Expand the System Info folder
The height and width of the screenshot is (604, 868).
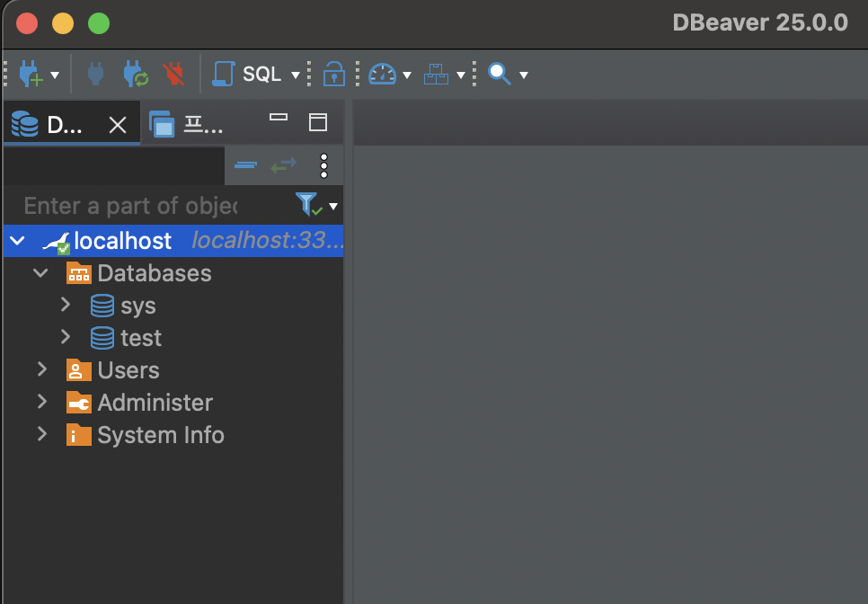[x=42, y=433]
